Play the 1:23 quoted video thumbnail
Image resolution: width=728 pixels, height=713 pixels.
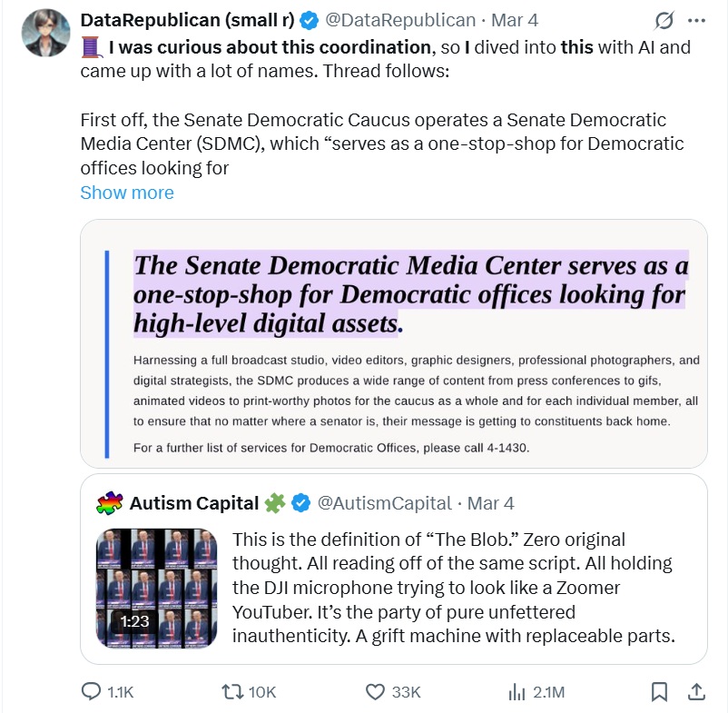click(x=156, y=588)
